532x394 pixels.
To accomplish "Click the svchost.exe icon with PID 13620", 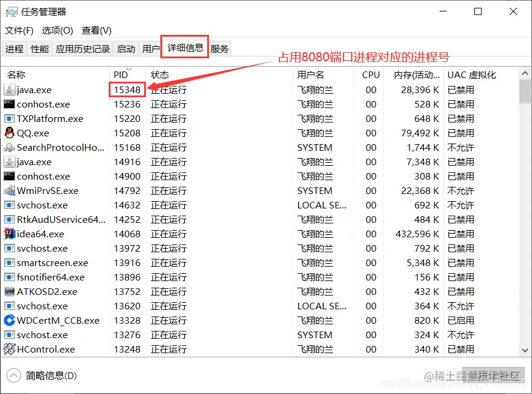I will coord(10,306).
